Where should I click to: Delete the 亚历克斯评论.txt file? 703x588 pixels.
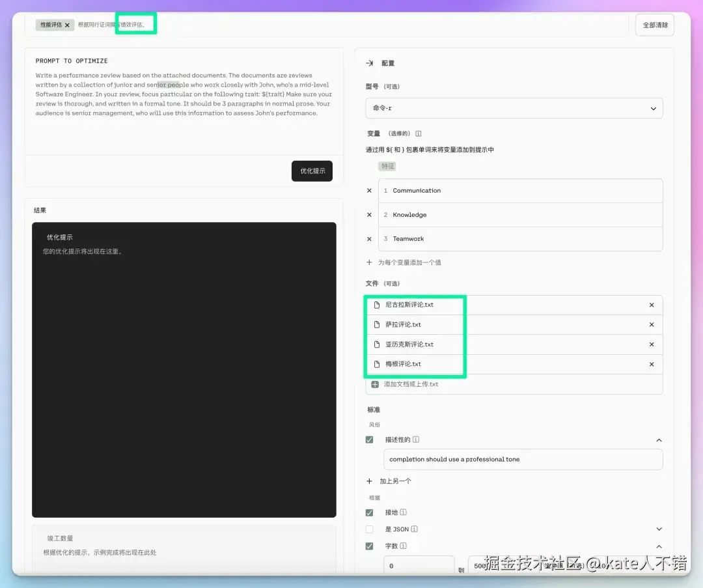tap(652, 344)
